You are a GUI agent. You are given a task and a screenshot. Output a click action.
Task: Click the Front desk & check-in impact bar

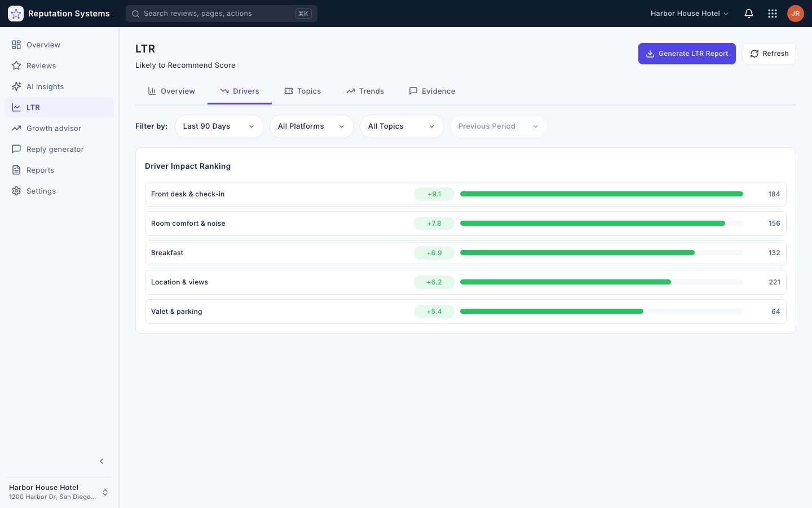602,194
